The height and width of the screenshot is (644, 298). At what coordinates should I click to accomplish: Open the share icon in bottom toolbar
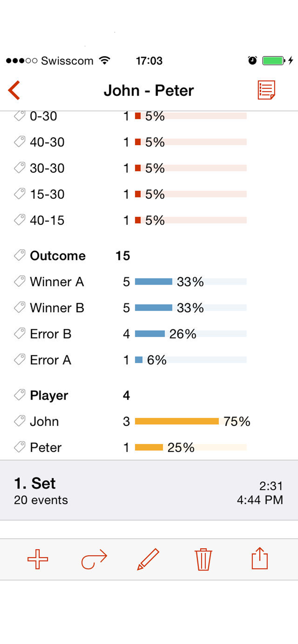click(x=259, y=559)
